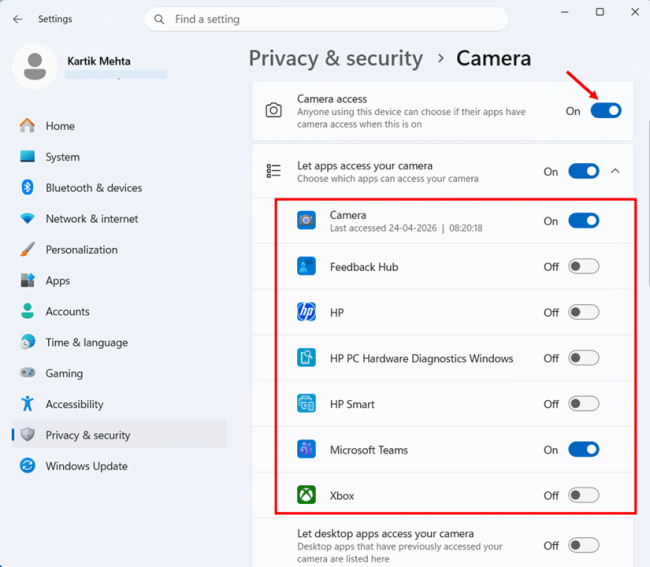The width and height of the screenshot is (650, 567).
Task: Click the list icon beside Let apps access
Action: 274,171
